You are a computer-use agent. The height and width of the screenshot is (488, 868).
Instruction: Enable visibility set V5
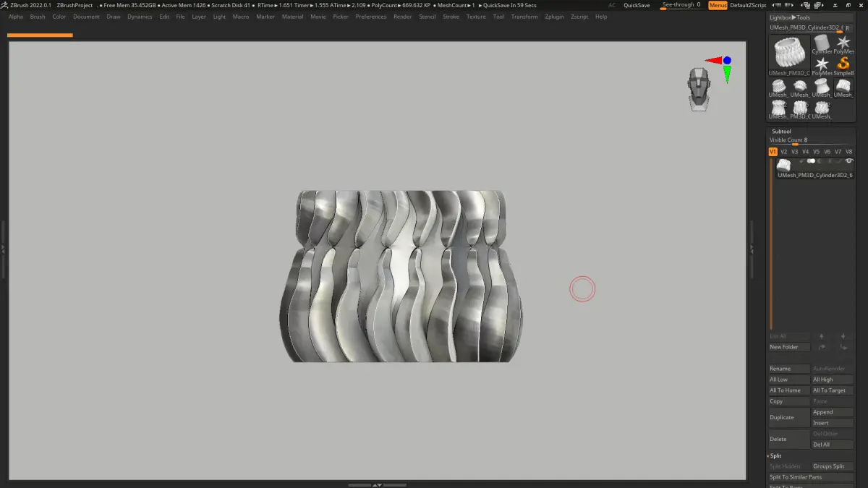point(816,152)
